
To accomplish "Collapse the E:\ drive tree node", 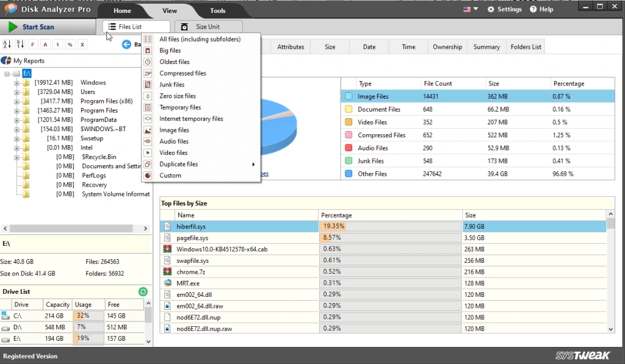I will point(5,73).
